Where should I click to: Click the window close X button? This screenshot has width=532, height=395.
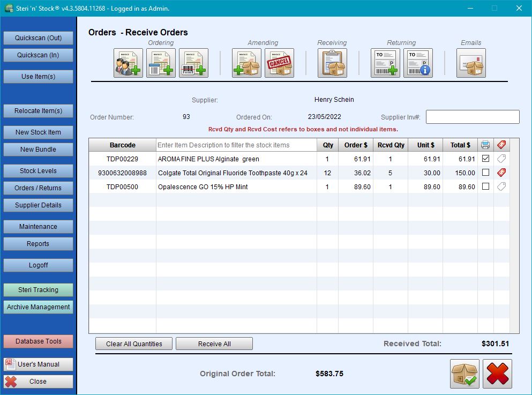click(519, 8)
